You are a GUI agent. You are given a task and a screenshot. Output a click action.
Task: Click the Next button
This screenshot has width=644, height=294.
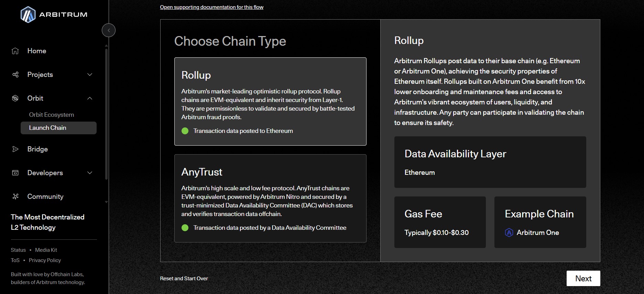[x=583, y=278]
